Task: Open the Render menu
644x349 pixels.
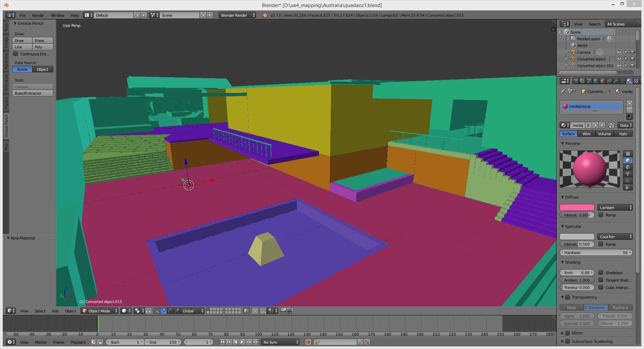Action: click(38, 15)
